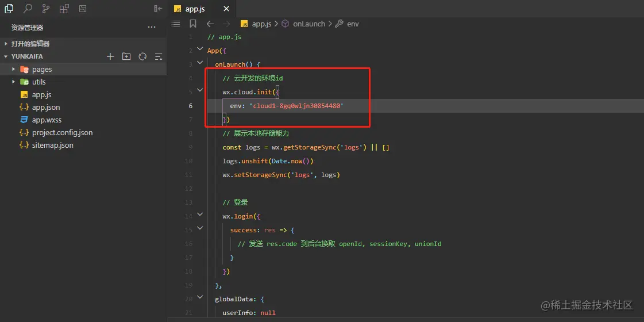
Task: Create a new folder in YUNKAIFA
Action: click(126, 56)
